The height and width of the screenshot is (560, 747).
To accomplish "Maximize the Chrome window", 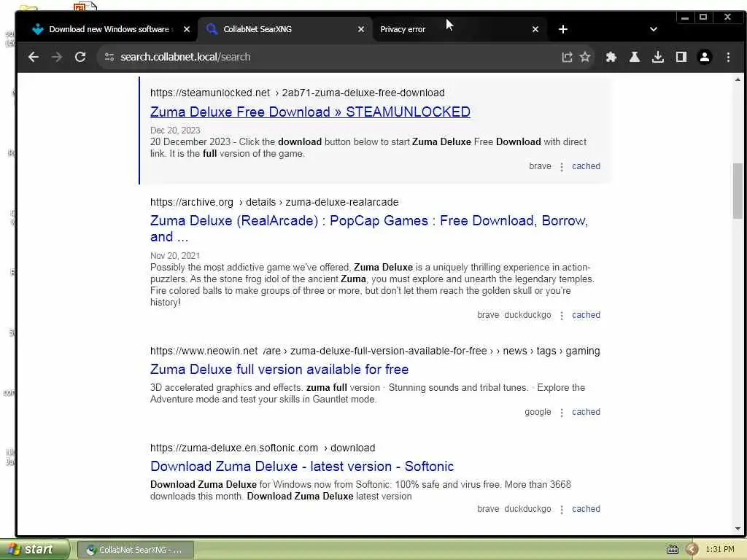I will pyautogui.click(x=703, y=17).
